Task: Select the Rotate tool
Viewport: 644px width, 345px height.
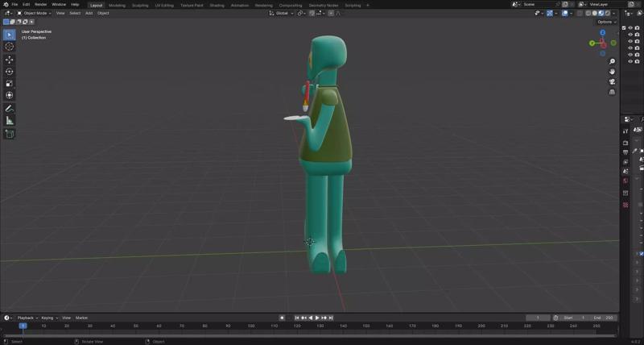Action: [x=10, y=72]
